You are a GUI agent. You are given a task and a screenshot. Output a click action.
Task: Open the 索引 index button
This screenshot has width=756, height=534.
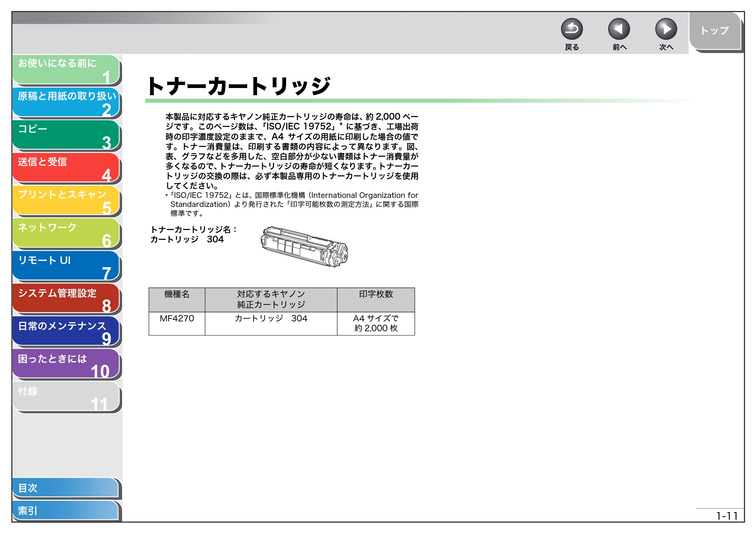coord(65,511)
